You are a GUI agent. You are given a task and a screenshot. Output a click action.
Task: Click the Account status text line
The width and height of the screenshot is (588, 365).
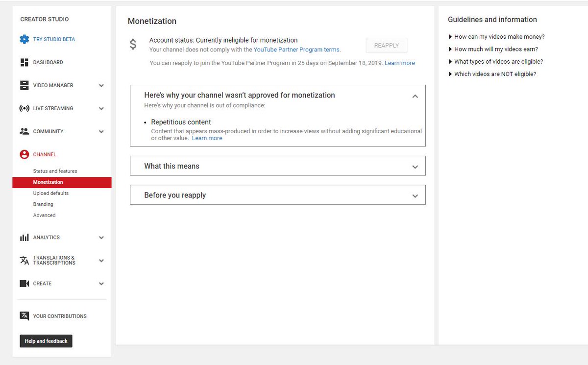[223, 40]
